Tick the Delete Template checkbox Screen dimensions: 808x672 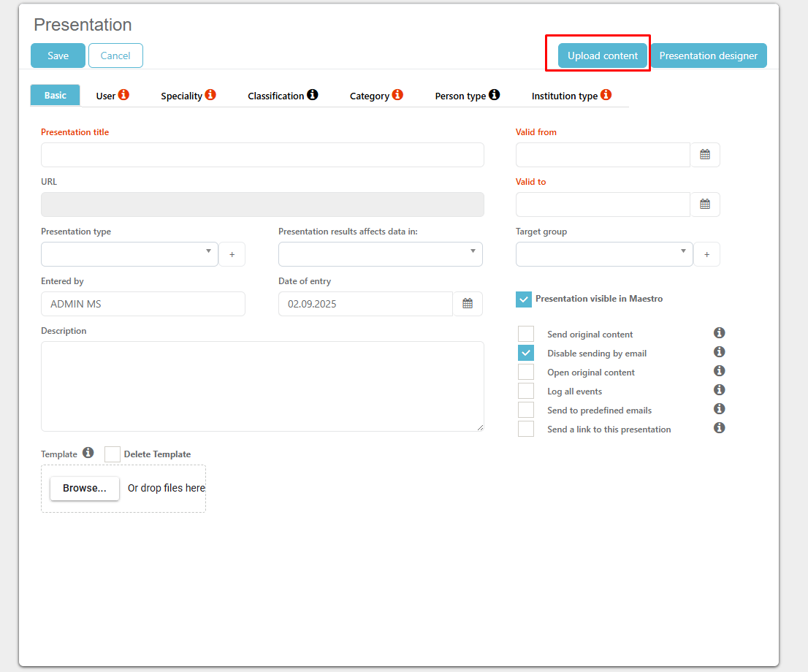(113, 454)
